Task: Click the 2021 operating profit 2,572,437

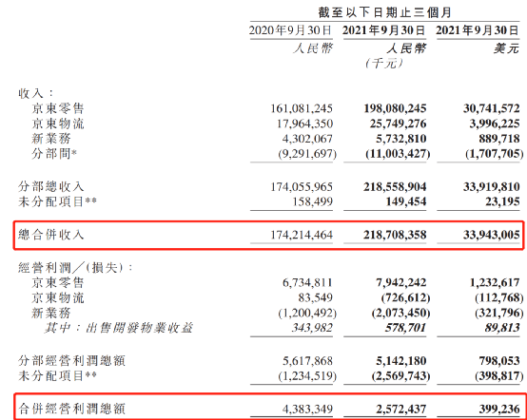Action: tap(401, 409)
